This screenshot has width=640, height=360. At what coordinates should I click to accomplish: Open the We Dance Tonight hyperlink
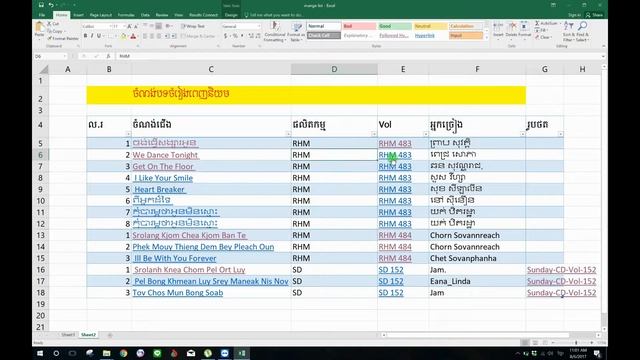tap(165, 155)
